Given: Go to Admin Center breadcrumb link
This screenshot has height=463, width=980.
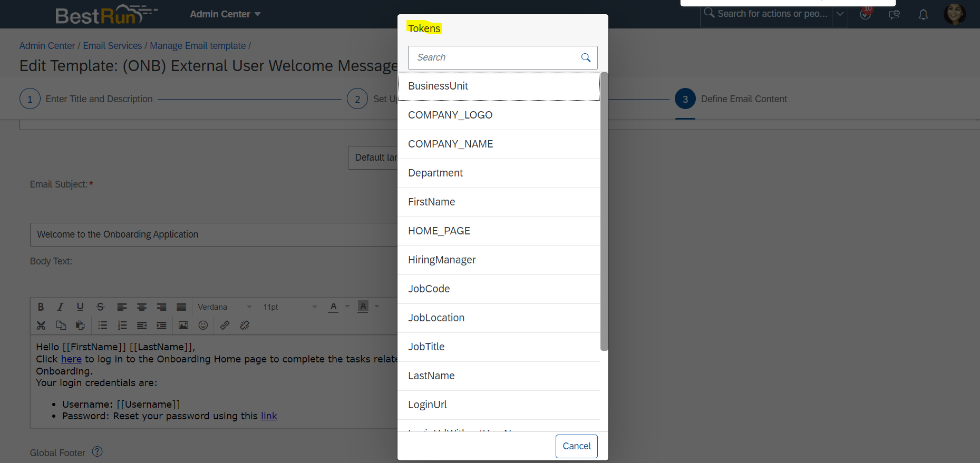Looking at the screenshot, I should coord(47,46).
